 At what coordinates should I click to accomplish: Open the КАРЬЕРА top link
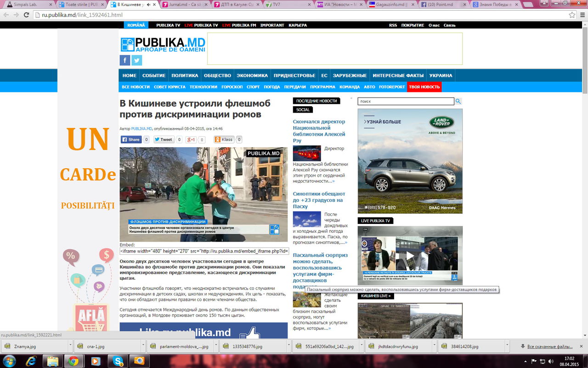298,25
